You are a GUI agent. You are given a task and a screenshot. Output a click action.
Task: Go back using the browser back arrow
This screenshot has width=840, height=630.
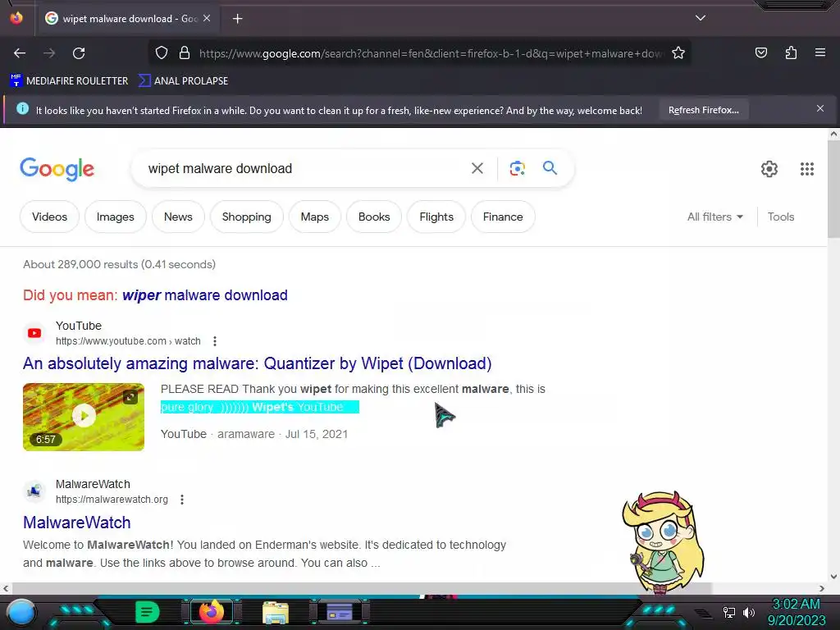click(20, 53)
